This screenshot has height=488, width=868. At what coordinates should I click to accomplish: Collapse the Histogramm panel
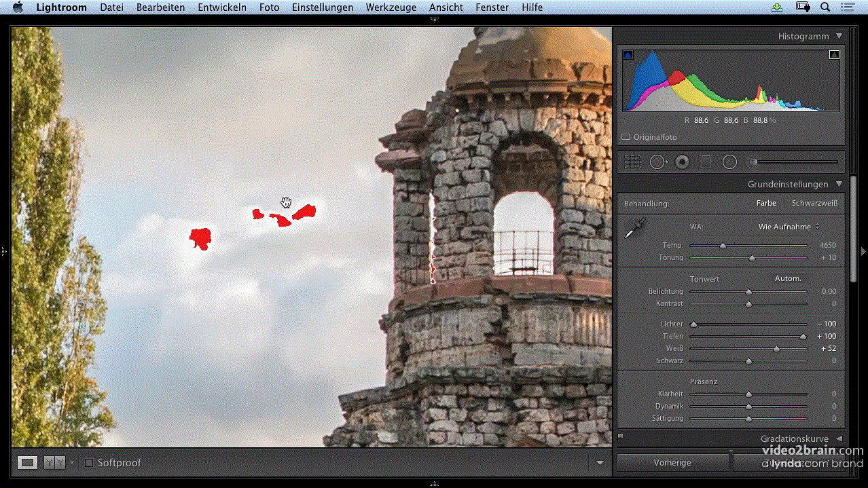click(839, 37)
